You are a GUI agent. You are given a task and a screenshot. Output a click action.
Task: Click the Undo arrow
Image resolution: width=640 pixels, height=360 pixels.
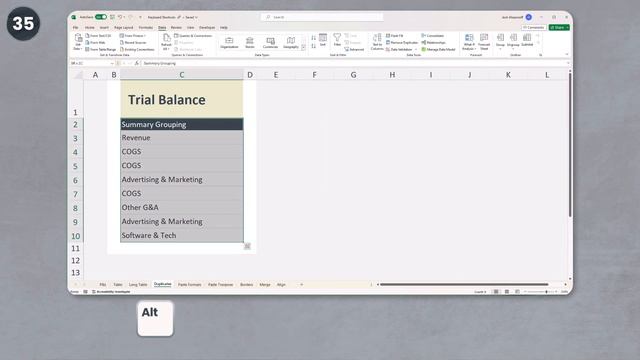[x=120, y=17]
